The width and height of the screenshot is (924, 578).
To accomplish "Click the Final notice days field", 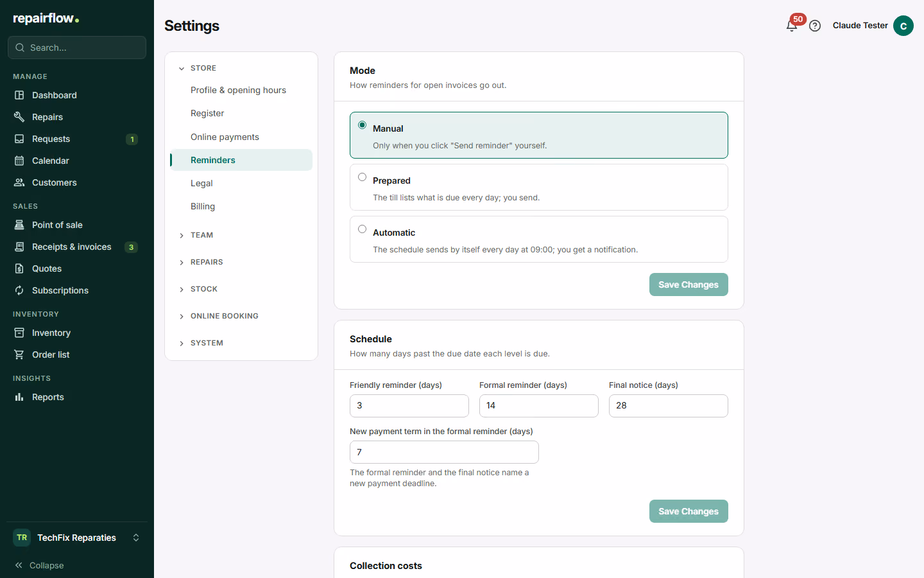I will coord(669,406).
